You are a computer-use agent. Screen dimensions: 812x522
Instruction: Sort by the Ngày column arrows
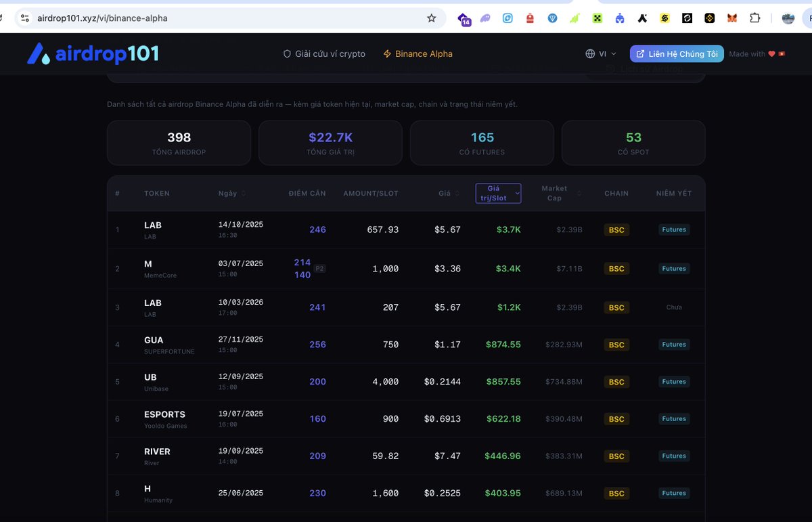pyautogui.click(x=244, y=194)
